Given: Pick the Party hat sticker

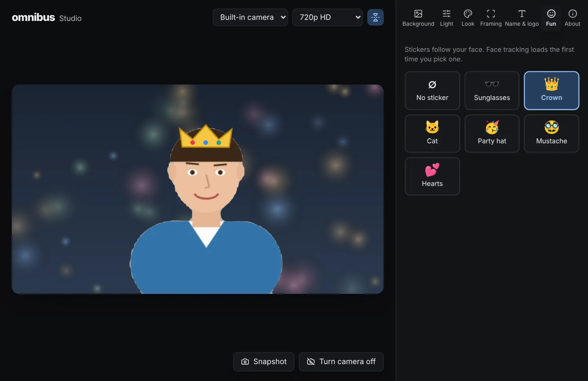Looking at the screenshot, I should coord(492,134).
